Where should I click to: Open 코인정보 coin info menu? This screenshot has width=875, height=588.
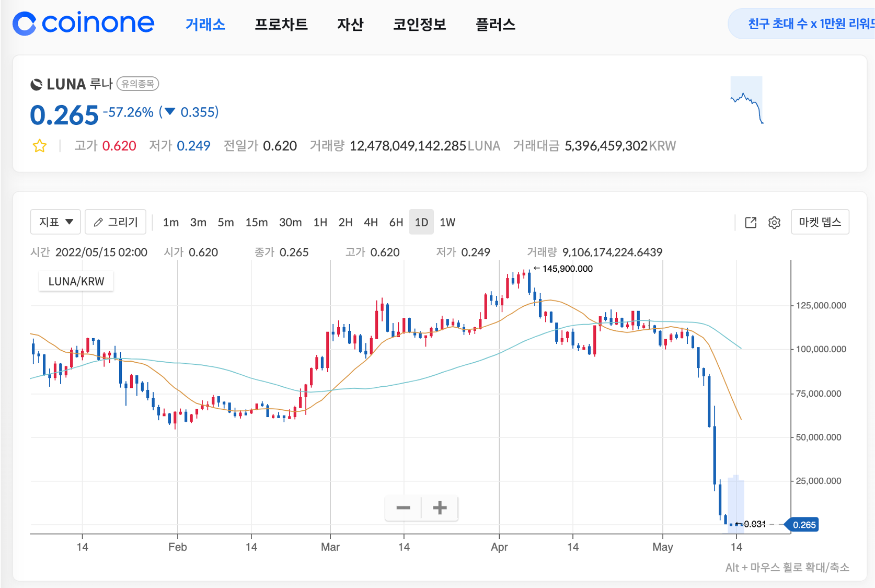click(x=419, y=24)
